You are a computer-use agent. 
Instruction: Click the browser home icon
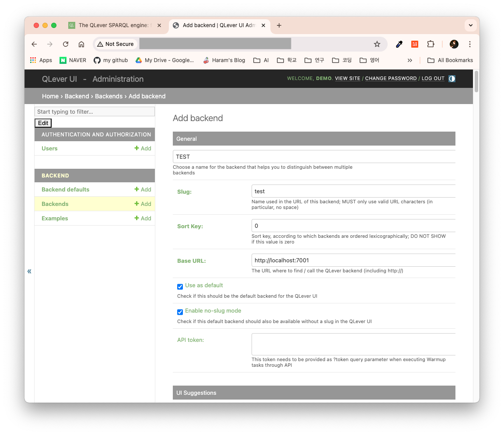click(x=81, y=44)
